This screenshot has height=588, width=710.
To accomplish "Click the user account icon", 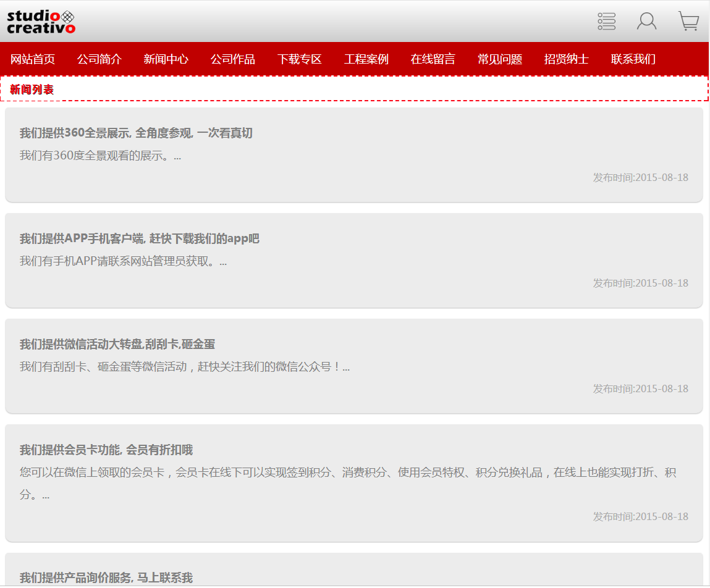I will (646, 21).
